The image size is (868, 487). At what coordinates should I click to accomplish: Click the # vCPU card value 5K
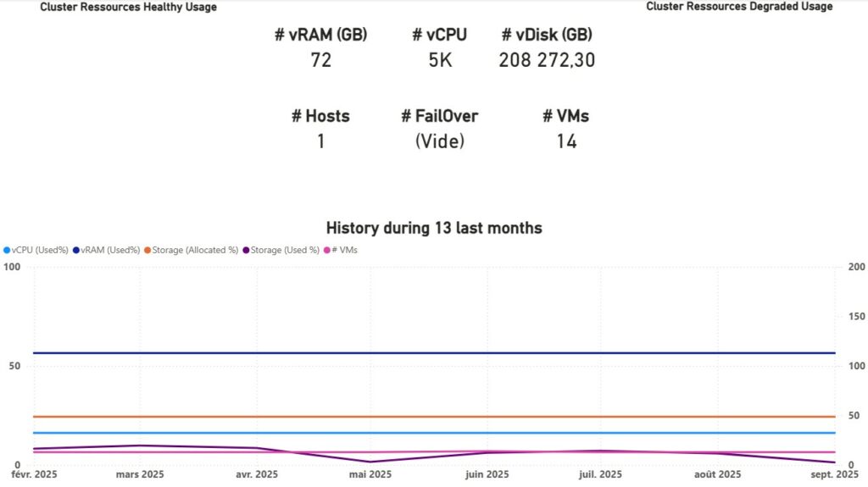[x=440, y=61]
